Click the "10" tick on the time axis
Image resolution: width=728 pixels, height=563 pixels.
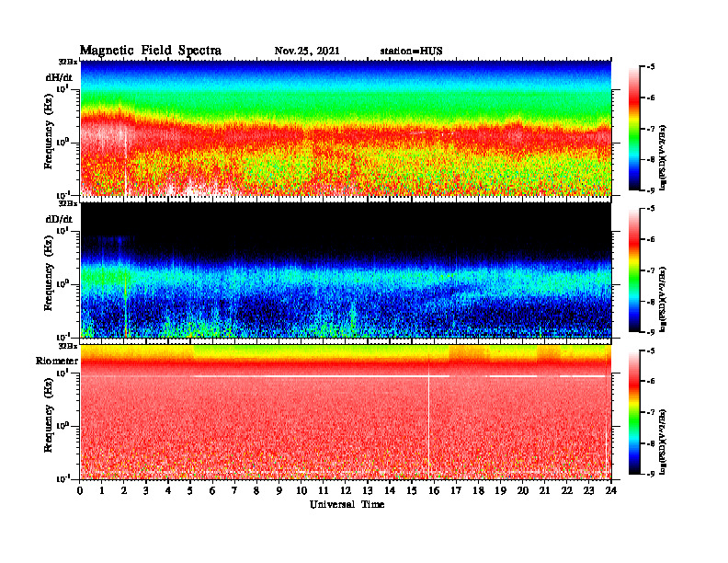pyautogui.click(x=301, y=491)
